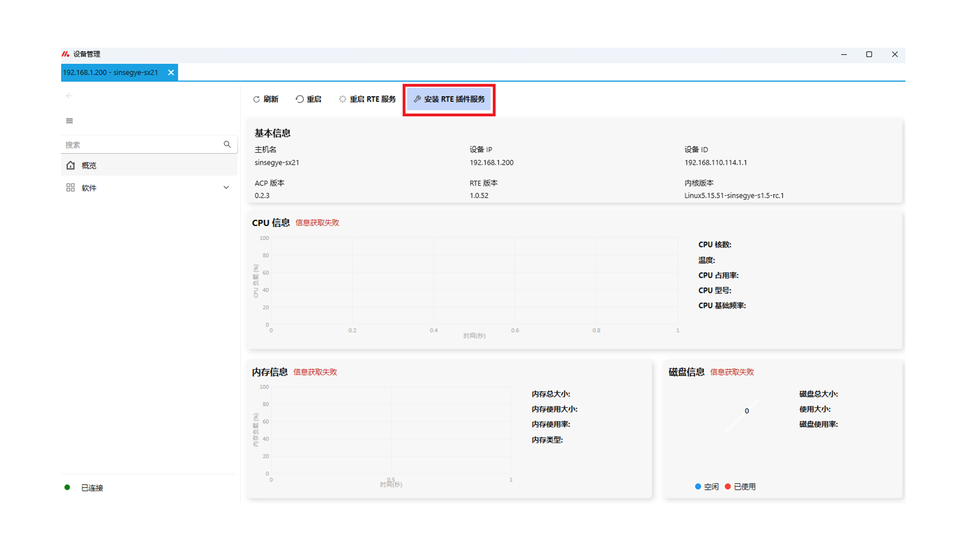Click the reboot (重启) circular arrow icon
The image size is (980, 551).
coord(300,99)
